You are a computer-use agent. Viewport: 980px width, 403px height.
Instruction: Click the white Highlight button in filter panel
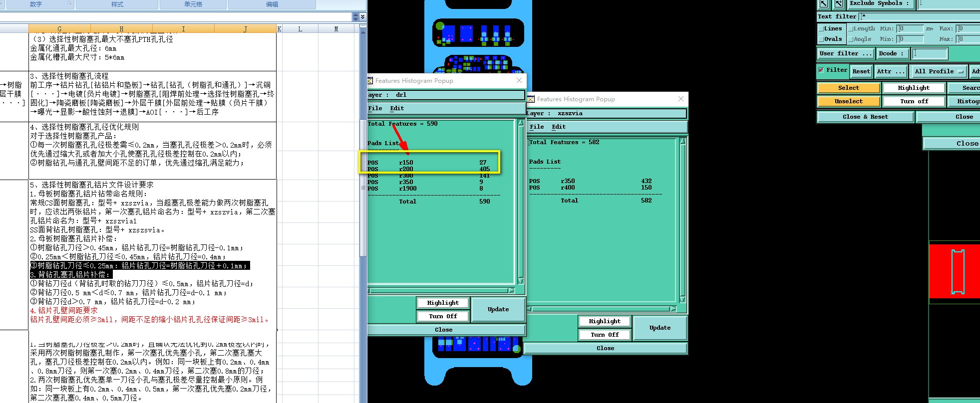[x=914, y=88]
